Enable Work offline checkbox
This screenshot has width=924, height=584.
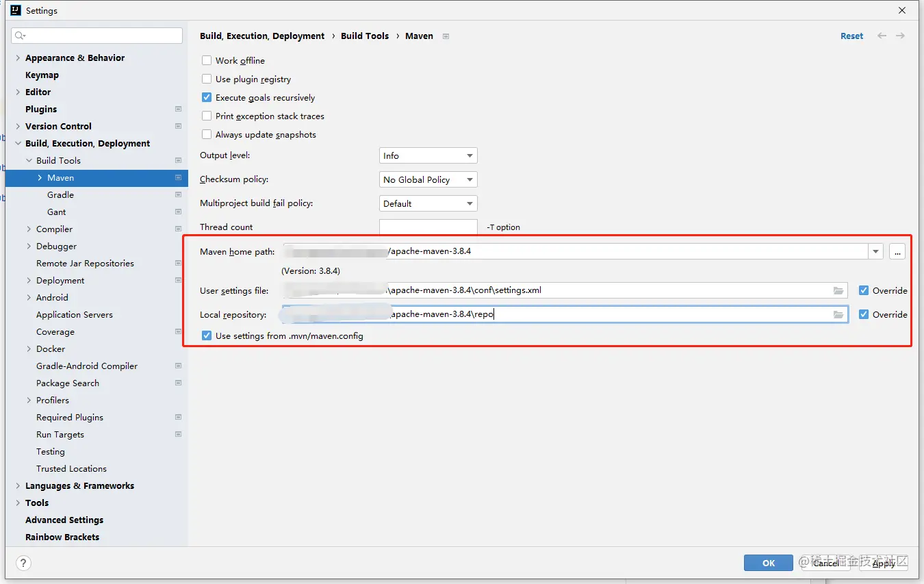point(207,60)
